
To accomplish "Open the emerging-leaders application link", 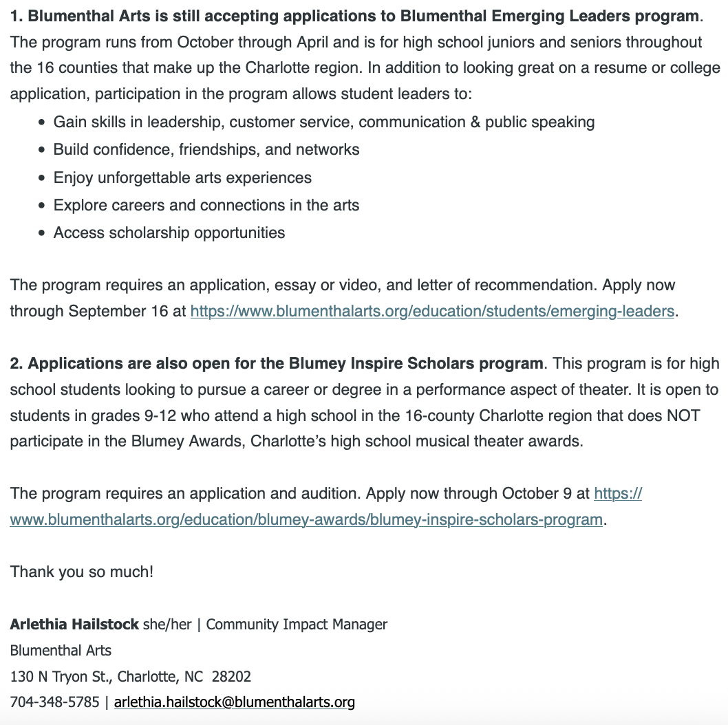I will pos(432,311).
